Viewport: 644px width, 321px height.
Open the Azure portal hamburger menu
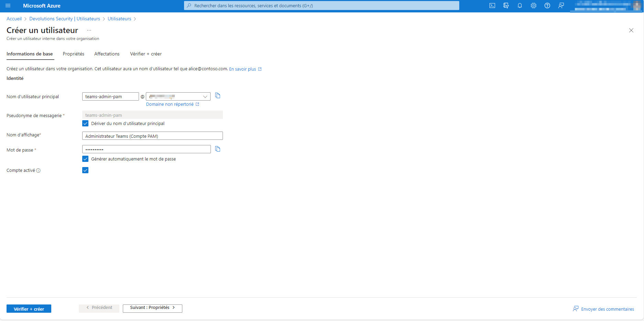[8, 6]
